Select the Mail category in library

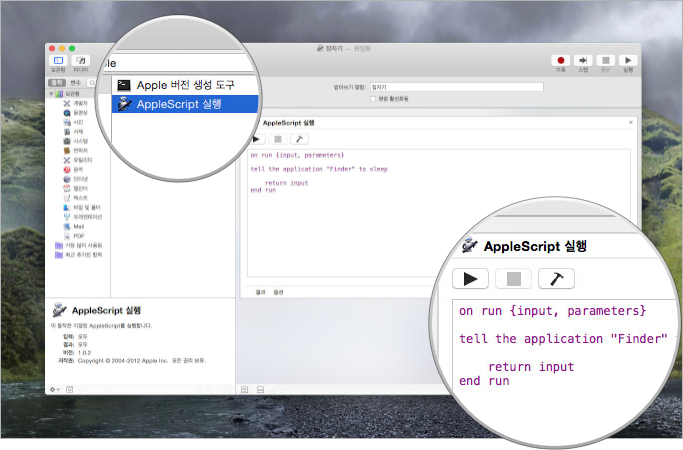click(x=74, y=227)
